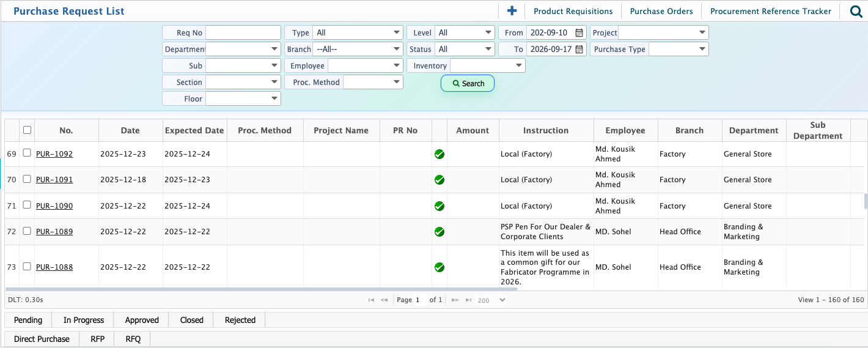The height and width of the screenshot is (348, 868).
Task: Open the Section dropdown
Action: 243,83
